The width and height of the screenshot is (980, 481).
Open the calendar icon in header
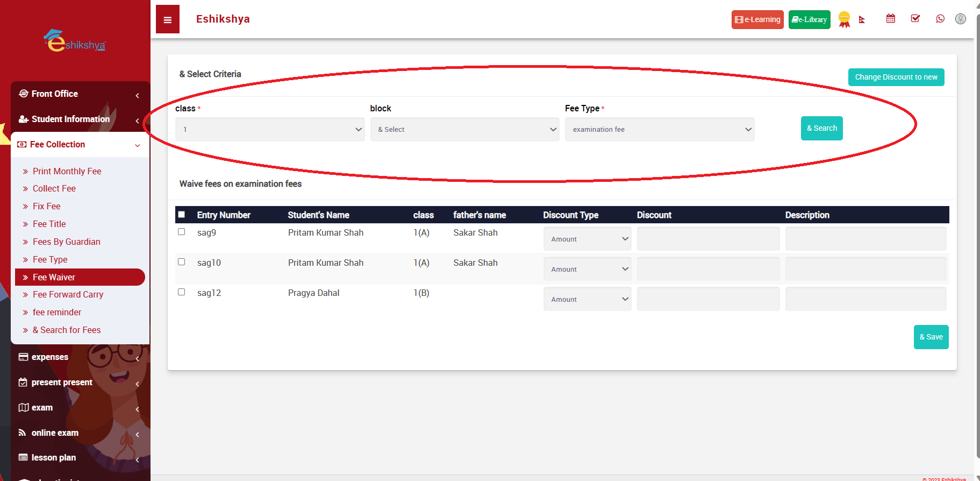890,19
